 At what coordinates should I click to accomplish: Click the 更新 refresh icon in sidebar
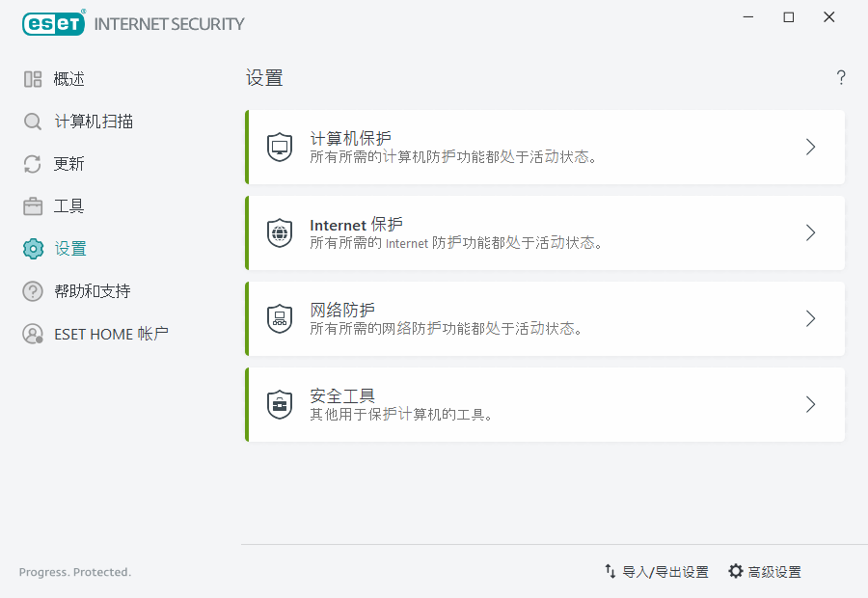(30, 163)
